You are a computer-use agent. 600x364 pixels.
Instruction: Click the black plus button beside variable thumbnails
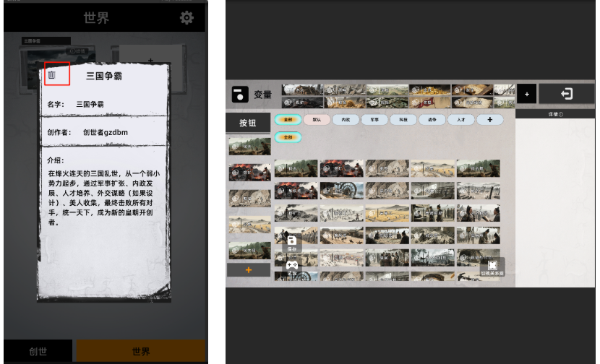click(x=526, y=94)
